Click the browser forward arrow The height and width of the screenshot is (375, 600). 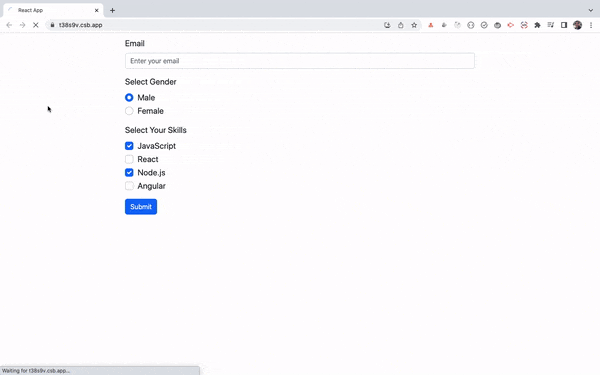22,25
